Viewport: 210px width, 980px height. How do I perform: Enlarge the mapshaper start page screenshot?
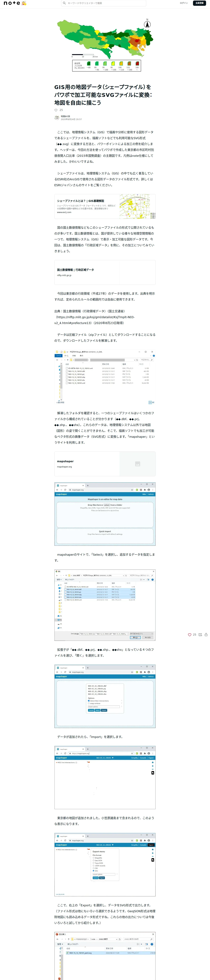tap(105, 514)
